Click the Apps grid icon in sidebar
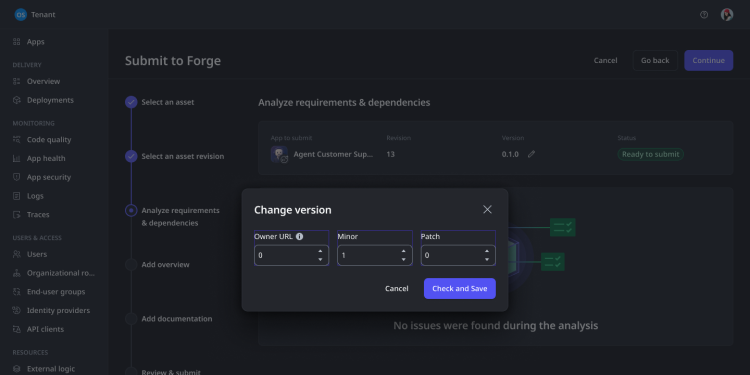 tap(17, 42)
